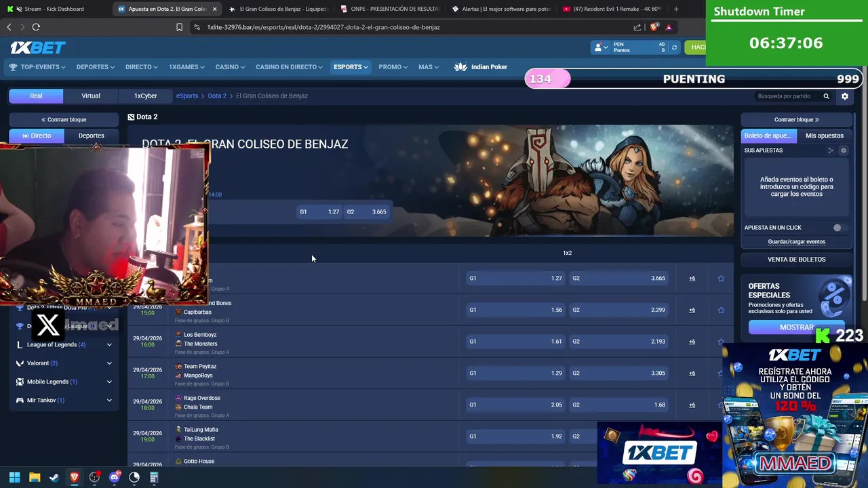
Task: Bet on G1 at 1.56 odds
Action: click(x=515, y=310)
